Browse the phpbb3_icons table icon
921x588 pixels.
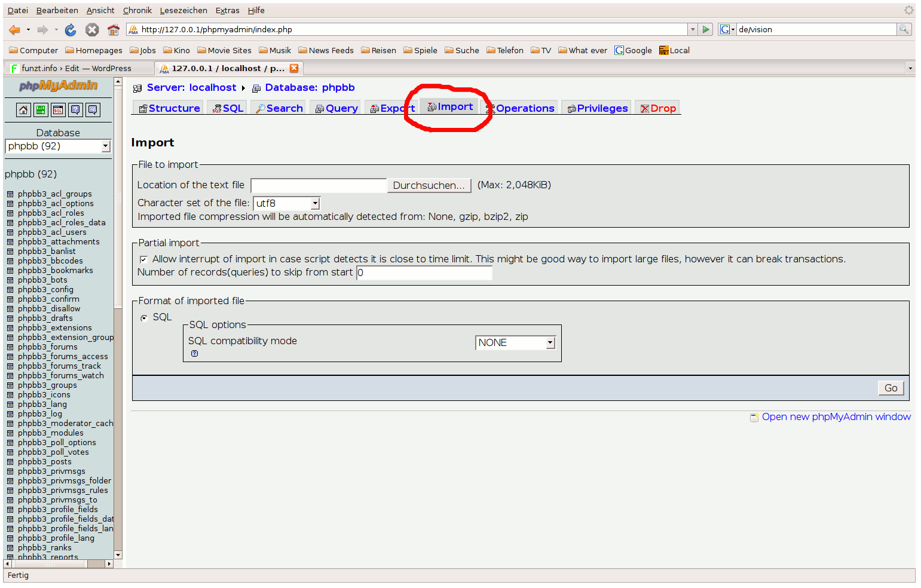(x=10, y=395)
